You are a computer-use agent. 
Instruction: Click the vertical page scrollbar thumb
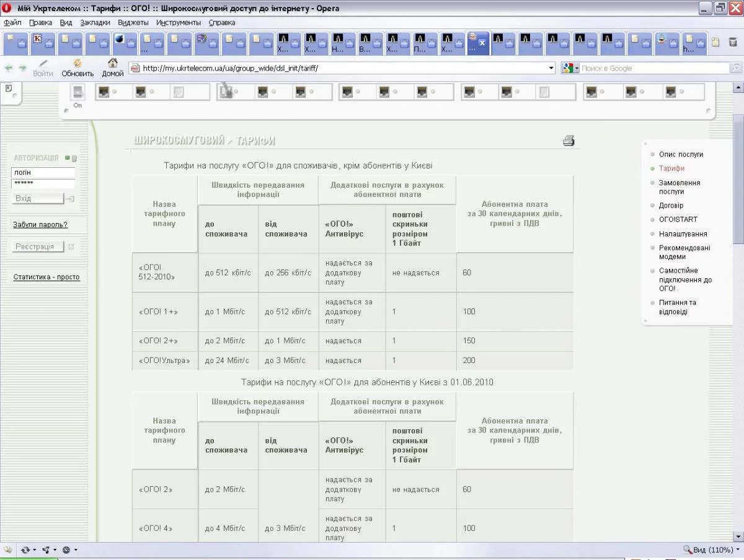pyautogui.click(x=738, y=180)
